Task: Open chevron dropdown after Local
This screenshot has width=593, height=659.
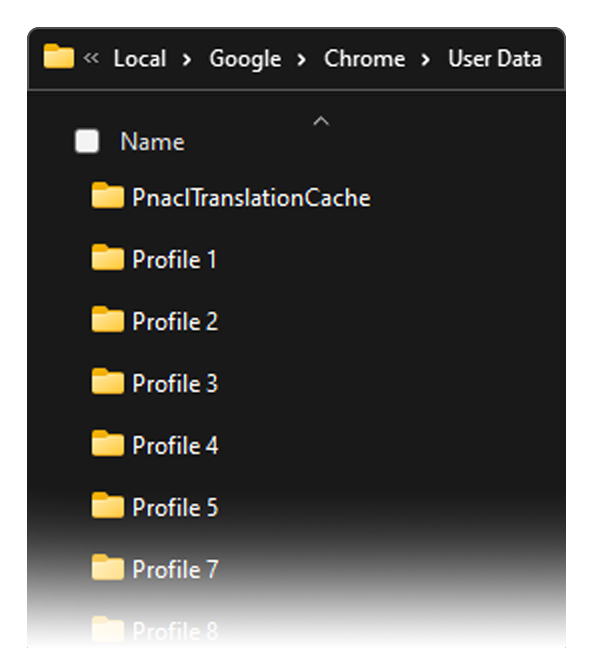Action: point(187,60)
